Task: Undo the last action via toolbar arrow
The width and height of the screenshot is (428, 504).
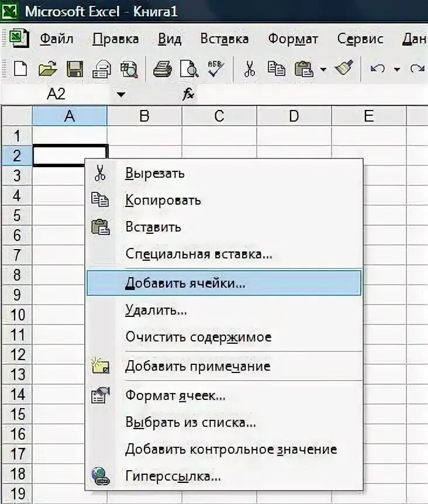Action: 378,69
